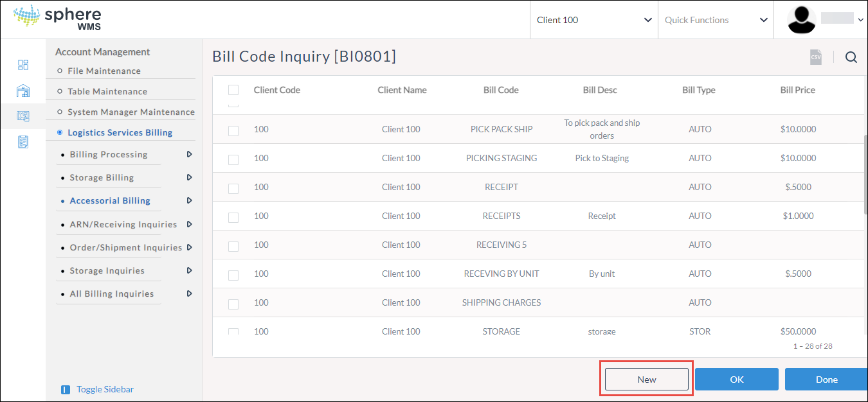Image resolution: width=868 pixels, height=402 pixels.
Task: Select Logistics Services Billing menu
Action: [120, 132]
